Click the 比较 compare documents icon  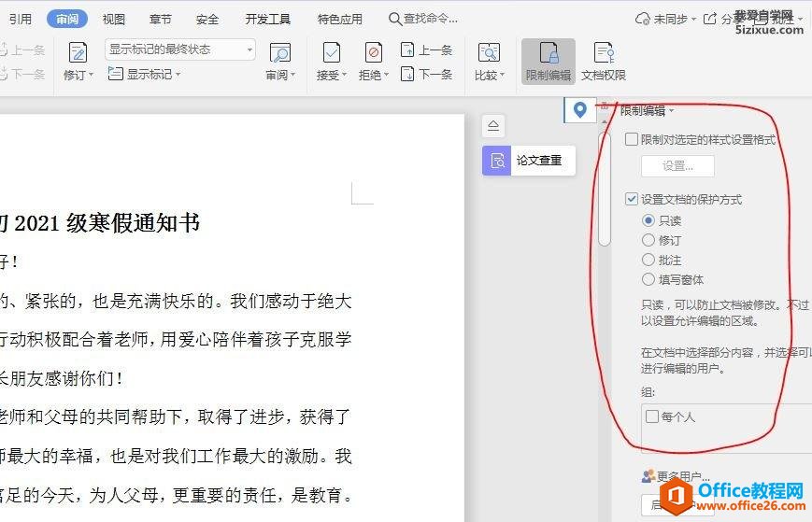489,53
